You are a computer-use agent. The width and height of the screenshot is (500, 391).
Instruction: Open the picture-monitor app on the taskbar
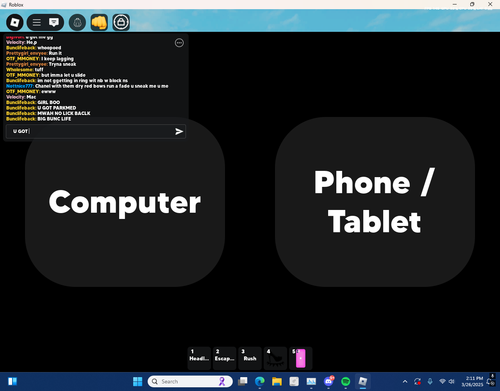point(311,381)
